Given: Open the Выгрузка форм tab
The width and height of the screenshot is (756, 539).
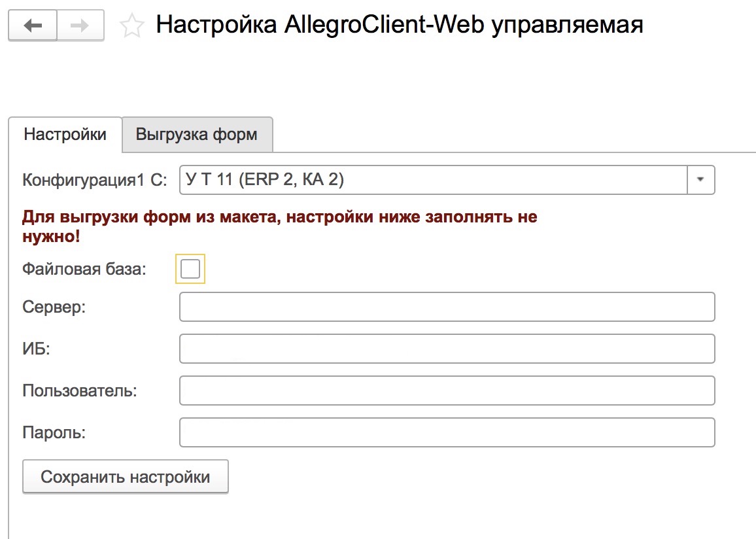Looking at the screenshot, I should point(197,134).
